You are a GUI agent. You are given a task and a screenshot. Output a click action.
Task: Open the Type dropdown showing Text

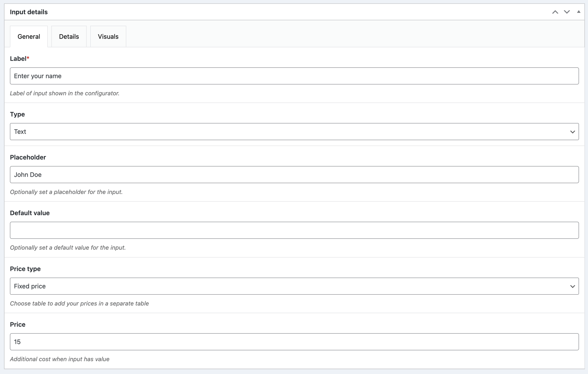[x=294, y=132]
